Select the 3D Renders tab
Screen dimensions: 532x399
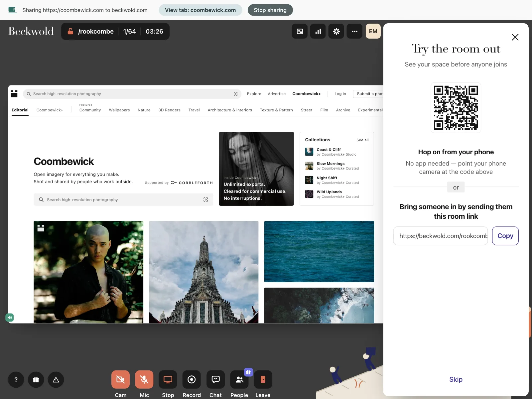click(170, 110)
